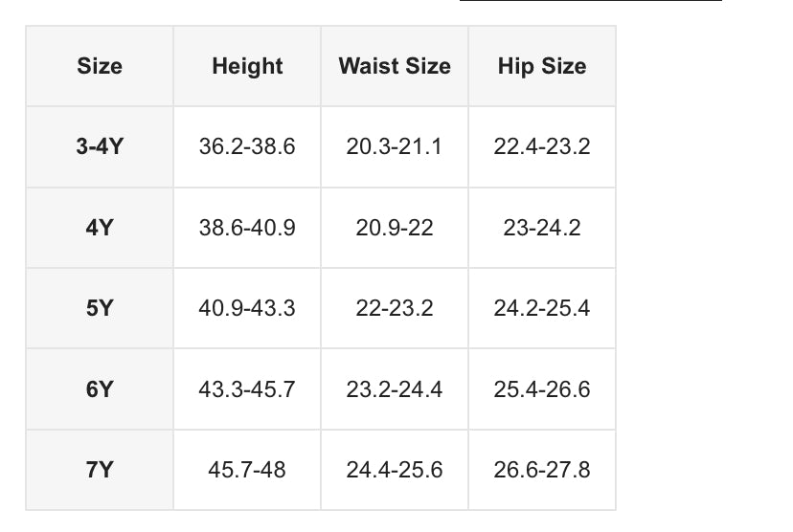Select the Hip Size column header
The width and height of the screenshot is (793, 532).
tap(542, 66)
